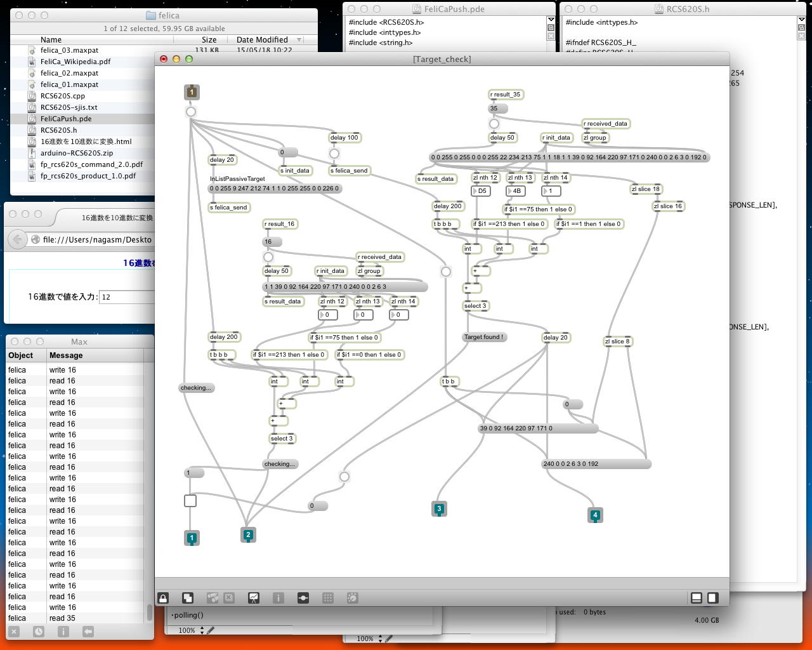The height and width of the screenshot is (650, 812).
Task: Select RCS620S.cpp in Finder list
Action: pos(62,96)
